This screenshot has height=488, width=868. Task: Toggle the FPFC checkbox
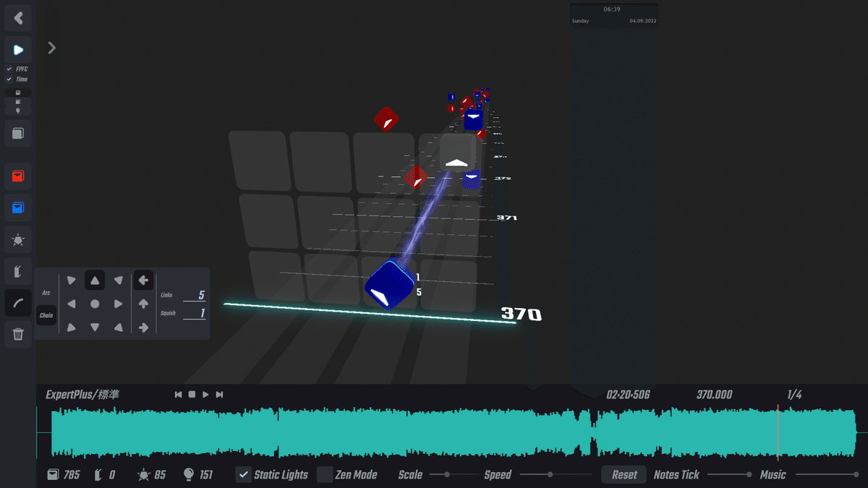tap(9, 69)
